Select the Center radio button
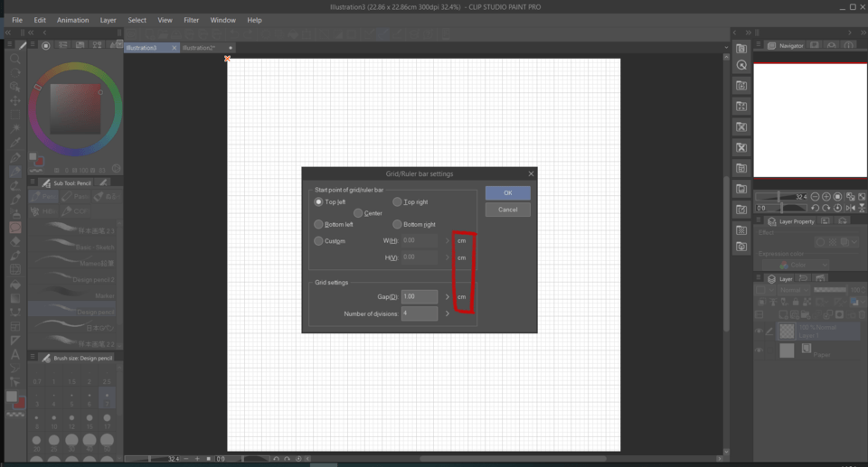 pos(358,213)
